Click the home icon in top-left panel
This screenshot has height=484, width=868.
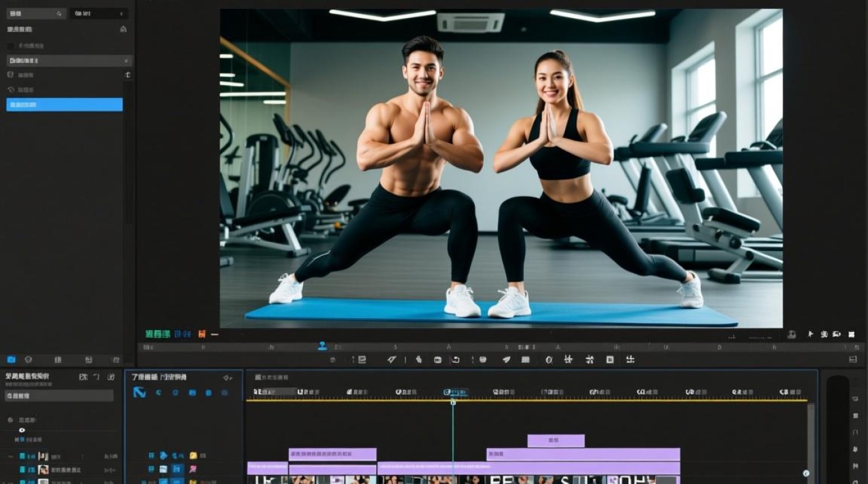(x=123, y=29)
